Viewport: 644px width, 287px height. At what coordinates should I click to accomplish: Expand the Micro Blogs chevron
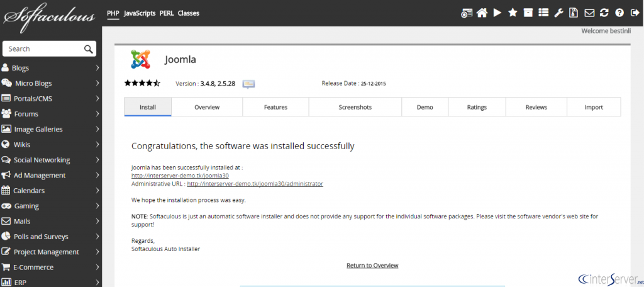97,83
